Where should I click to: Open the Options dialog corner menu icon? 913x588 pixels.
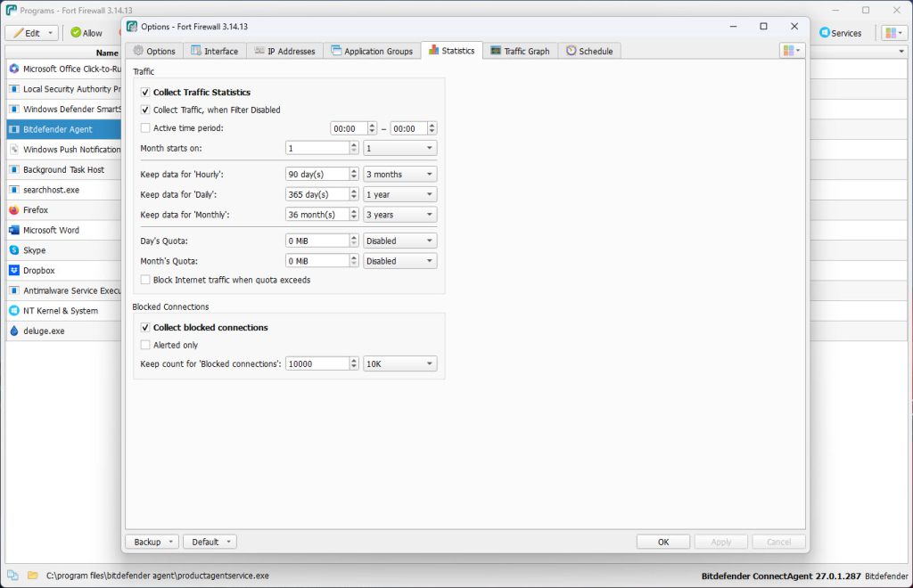click(792, 51)
